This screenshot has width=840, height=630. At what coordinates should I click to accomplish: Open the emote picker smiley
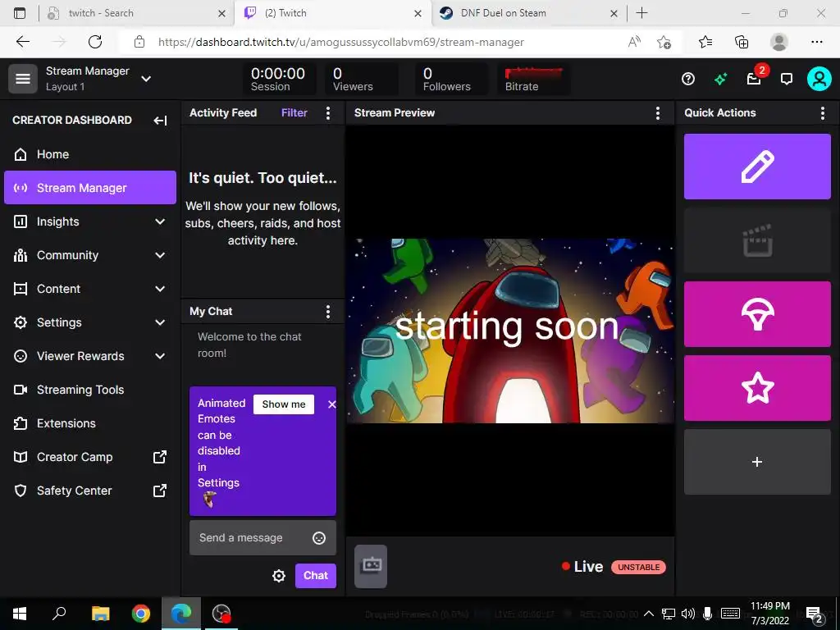click(x=319, y=538)
